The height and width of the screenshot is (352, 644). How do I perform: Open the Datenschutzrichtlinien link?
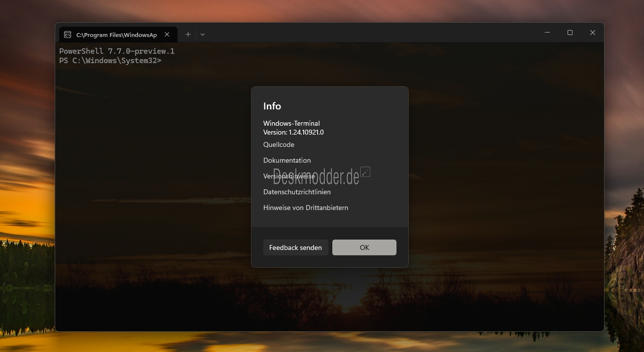[297, 192]
